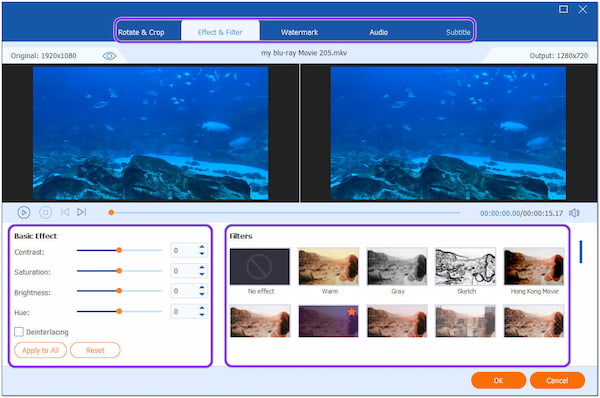Decrease the Hue value with down arrow
This screenshot has height=398, width=600.
tap(202, 314)
